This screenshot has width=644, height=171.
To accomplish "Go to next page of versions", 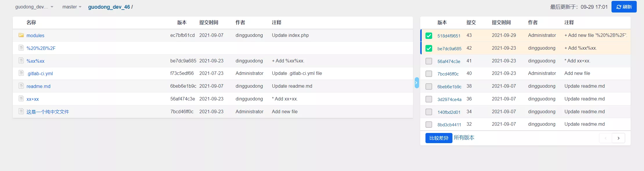I will pyautogui.click(x=618, y=138).
